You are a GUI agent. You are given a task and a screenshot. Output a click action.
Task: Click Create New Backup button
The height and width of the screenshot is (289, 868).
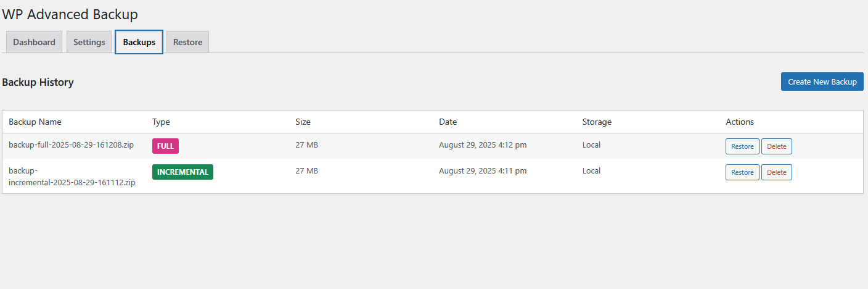click(x=822, y=82)
